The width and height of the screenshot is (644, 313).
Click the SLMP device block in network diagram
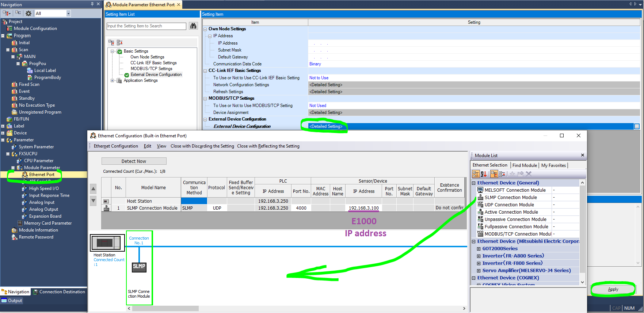(139, 267)
